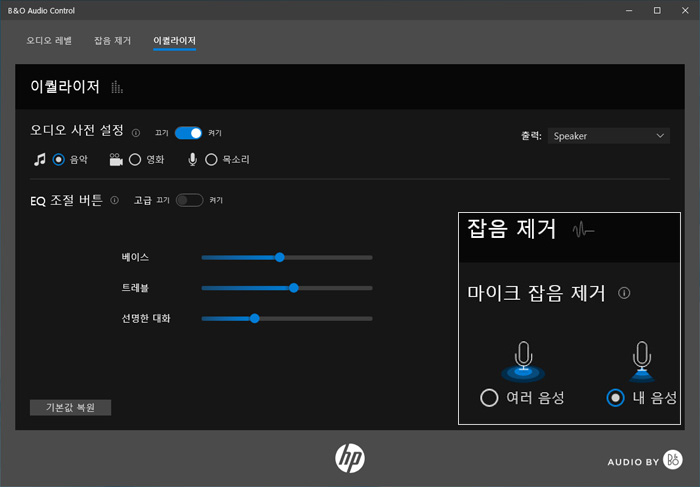
Task: Choose the 여러 음성 radio button
Action: pos(489,398)
